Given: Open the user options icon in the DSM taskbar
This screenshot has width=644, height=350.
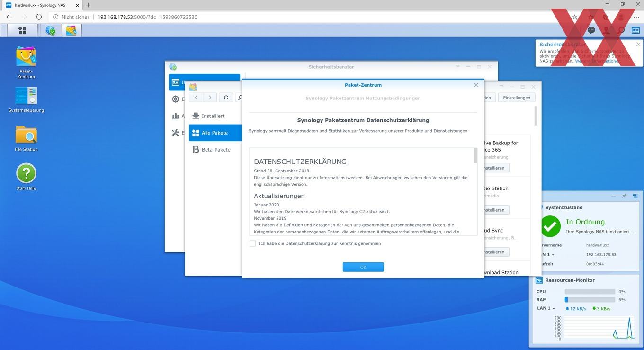Looking at the screenshot, I should pos(606,30).
